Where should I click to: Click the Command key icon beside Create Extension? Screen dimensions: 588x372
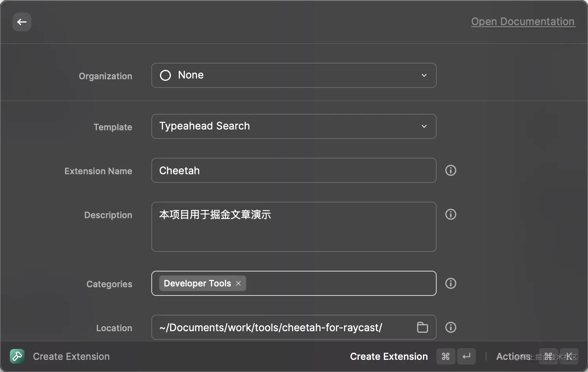446,356
